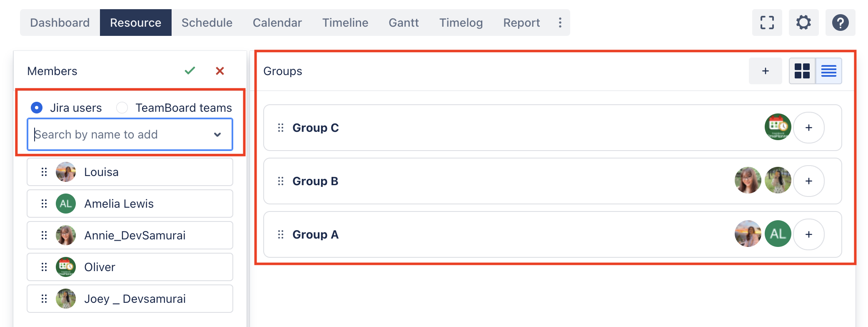The width and height of the screenshot is (868, 327).
Task: Click the plus button in the Group A row
Action: (x=808, y=234)
